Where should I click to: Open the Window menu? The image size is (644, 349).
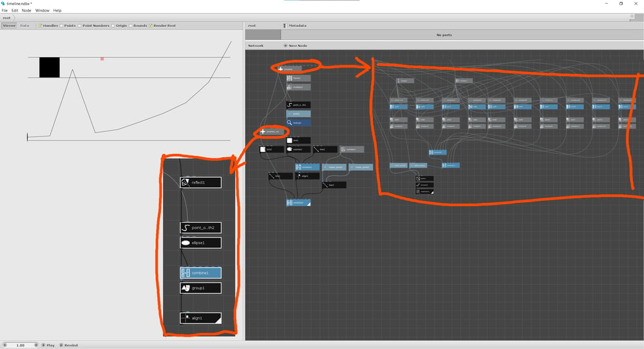tap(43, 10)
